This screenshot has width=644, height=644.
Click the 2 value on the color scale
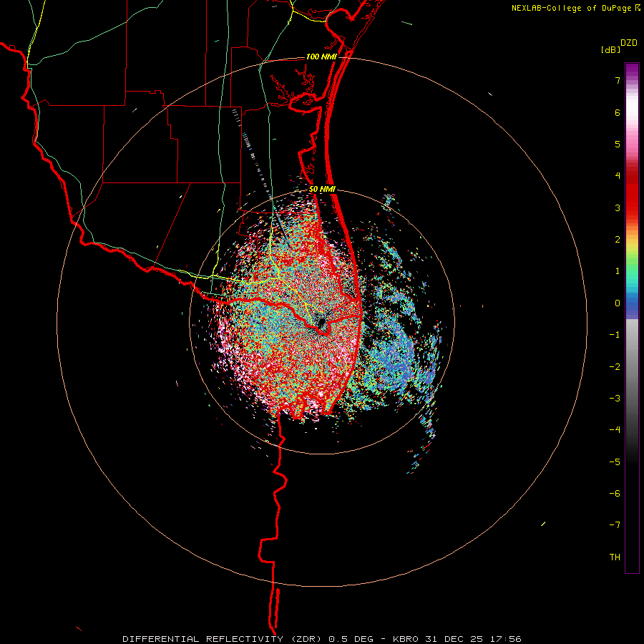pos(617,240)
